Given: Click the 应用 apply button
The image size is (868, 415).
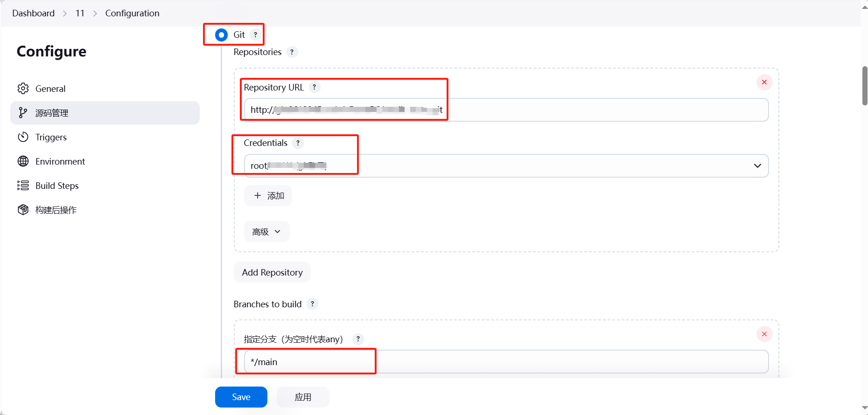Looking at the screenshot, I should click(x=303, y=397).
